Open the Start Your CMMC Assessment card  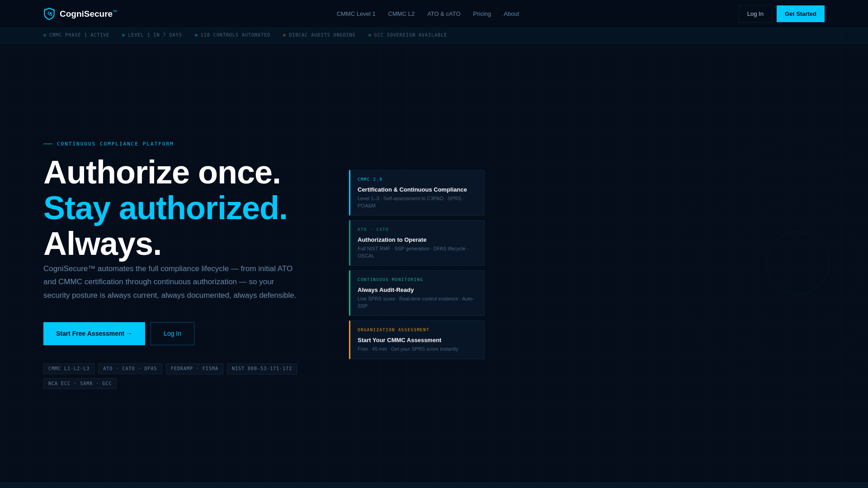(417, 340)
